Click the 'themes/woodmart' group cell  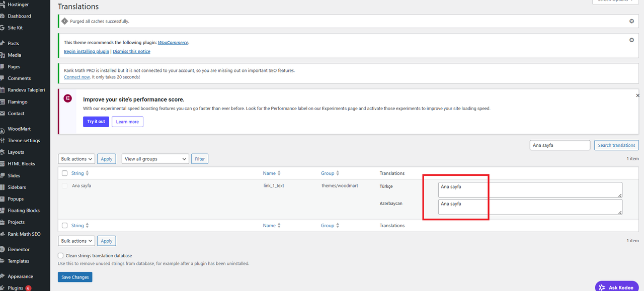coord(340,186)
